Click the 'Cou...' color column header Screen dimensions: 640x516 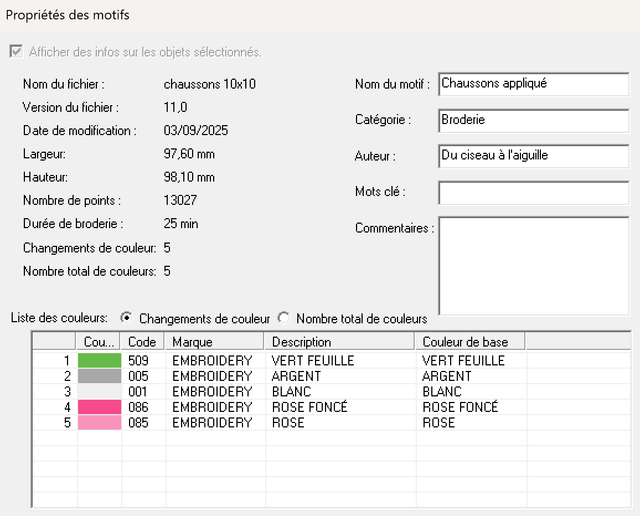tap(99, 342)
